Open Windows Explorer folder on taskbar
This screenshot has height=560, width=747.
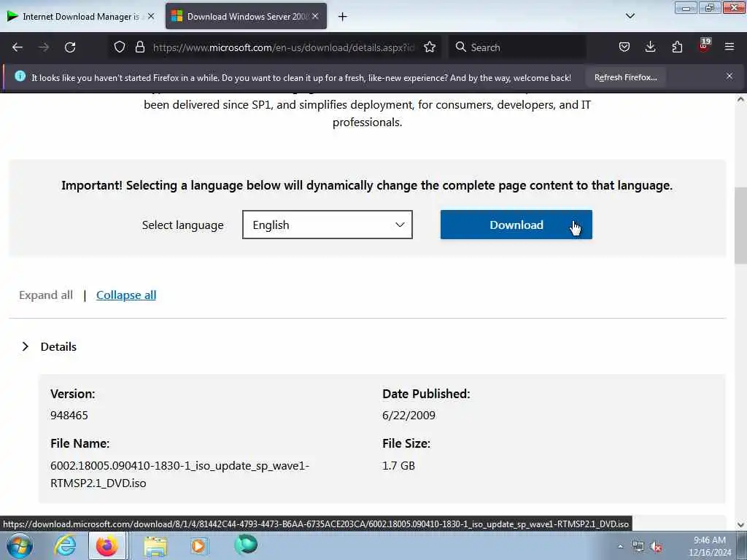155,546
